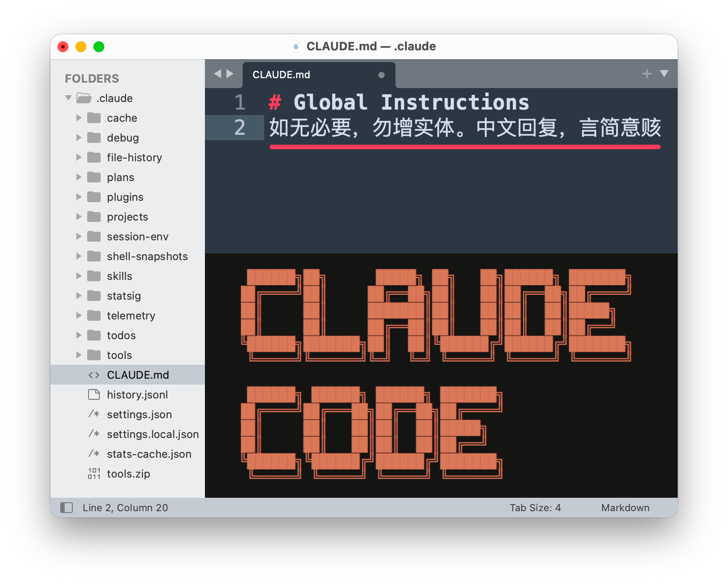Open the Tab Size: 4 menu
728x584 pixels.
[535, 508]
